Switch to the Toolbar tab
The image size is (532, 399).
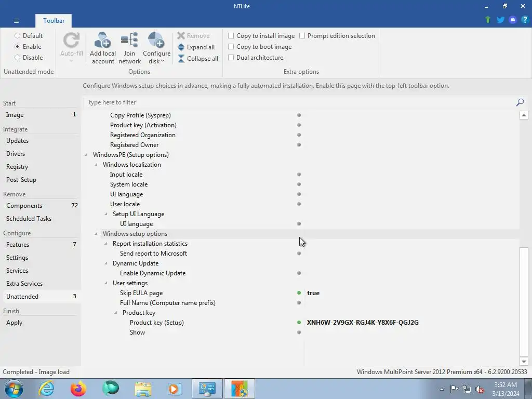coord(54,21)
